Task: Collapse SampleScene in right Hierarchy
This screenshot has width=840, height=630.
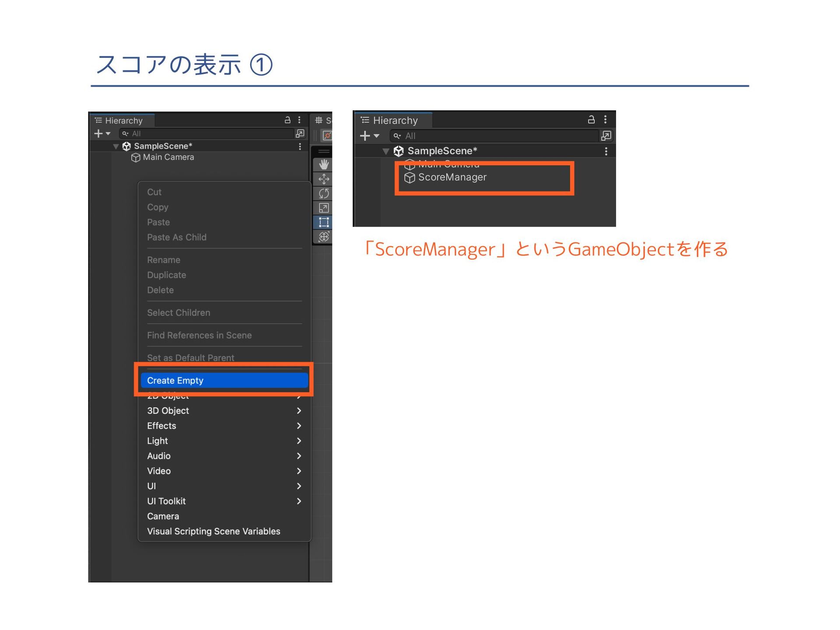Action: click(385, 151)
